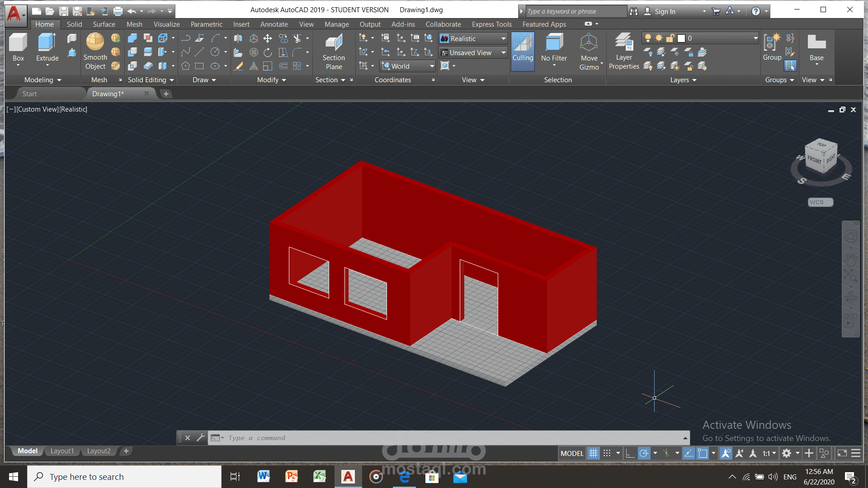This screenshot has width=868, height=488.
Task: Select the Box modeling tool
Action: [18, 43]
